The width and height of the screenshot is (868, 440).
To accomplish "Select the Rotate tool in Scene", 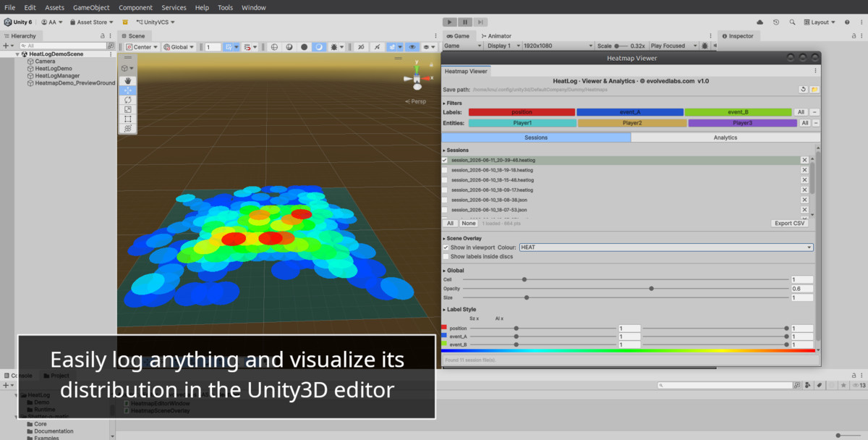I will pos(127,100).
